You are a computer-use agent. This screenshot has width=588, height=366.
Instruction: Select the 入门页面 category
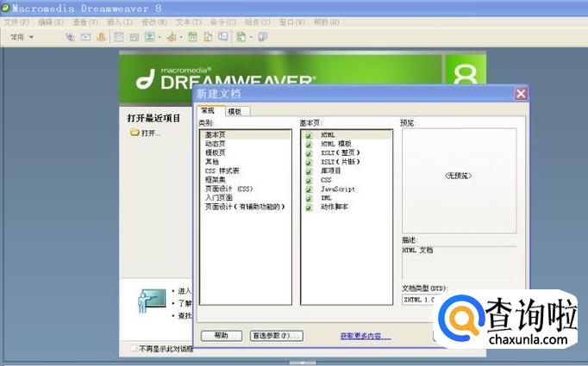pyautogui.click(x=219, y=197)
